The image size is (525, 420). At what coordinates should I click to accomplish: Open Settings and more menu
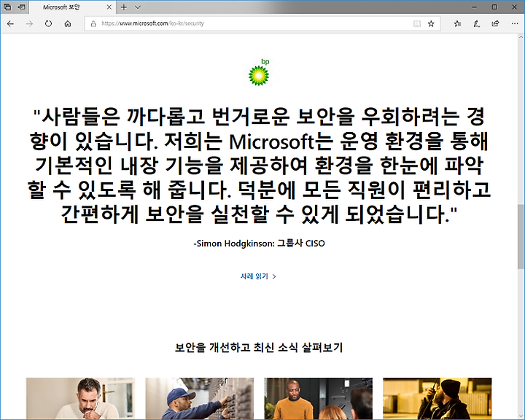(x=515, y=23)
